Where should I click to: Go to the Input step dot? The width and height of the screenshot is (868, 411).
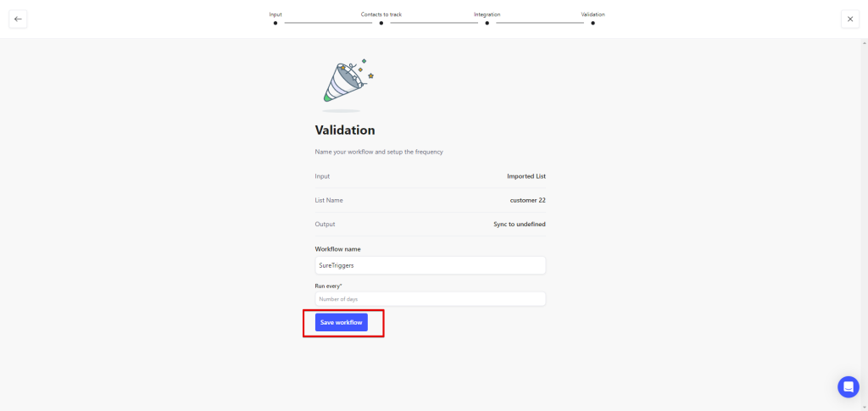pyautogui.click(x=275, y=24)
